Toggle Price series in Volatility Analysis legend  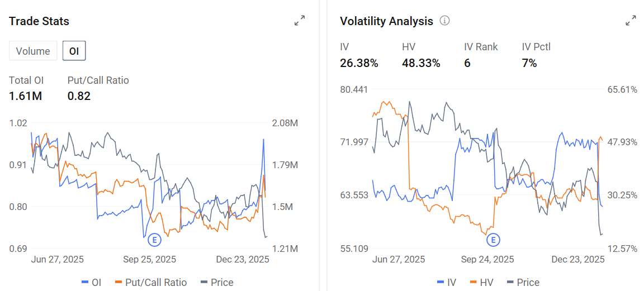pos(523,283)
